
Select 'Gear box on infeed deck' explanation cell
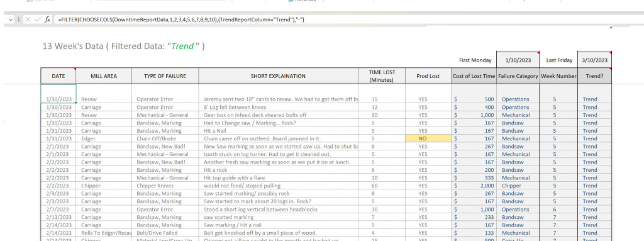278,115
